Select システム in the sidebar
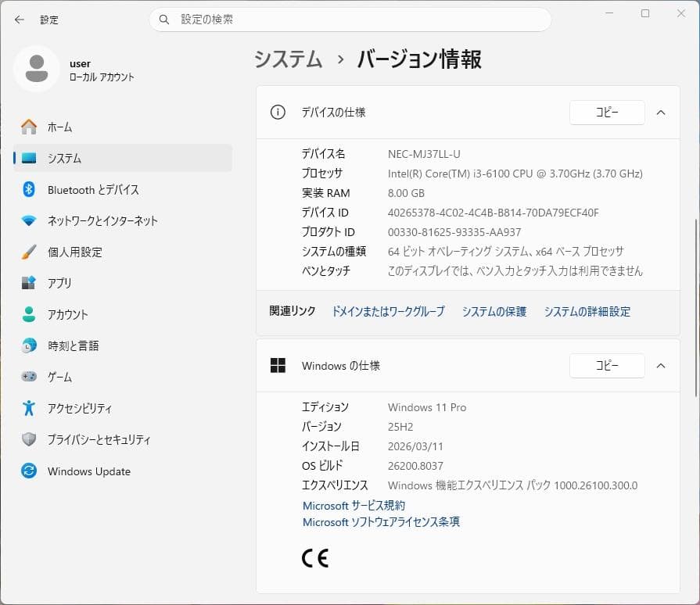The width and height of the screenshot is (700, 605). click(123, 159)
